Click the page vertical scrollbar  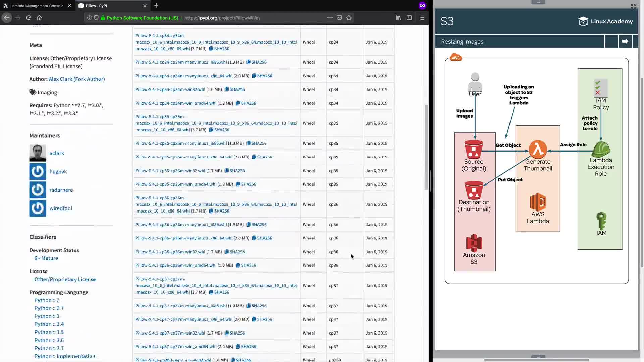click(426, 147)
